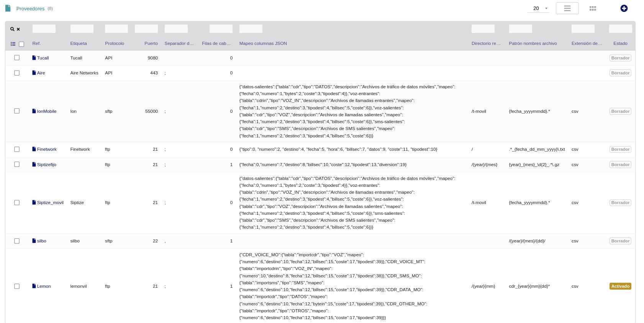
Task: Open the page size dropdown showing 20
Action: (538, 8)
